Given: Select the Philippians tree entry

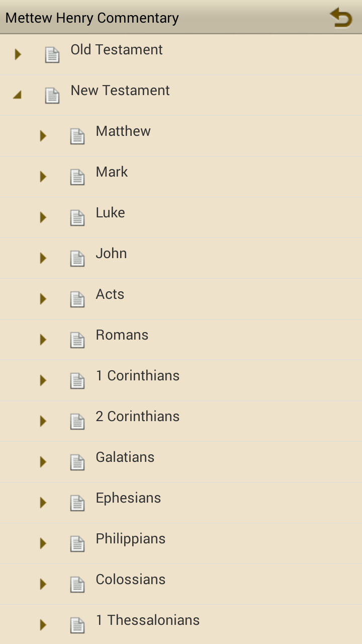Looking at the screenshot, I should [130, 538].
